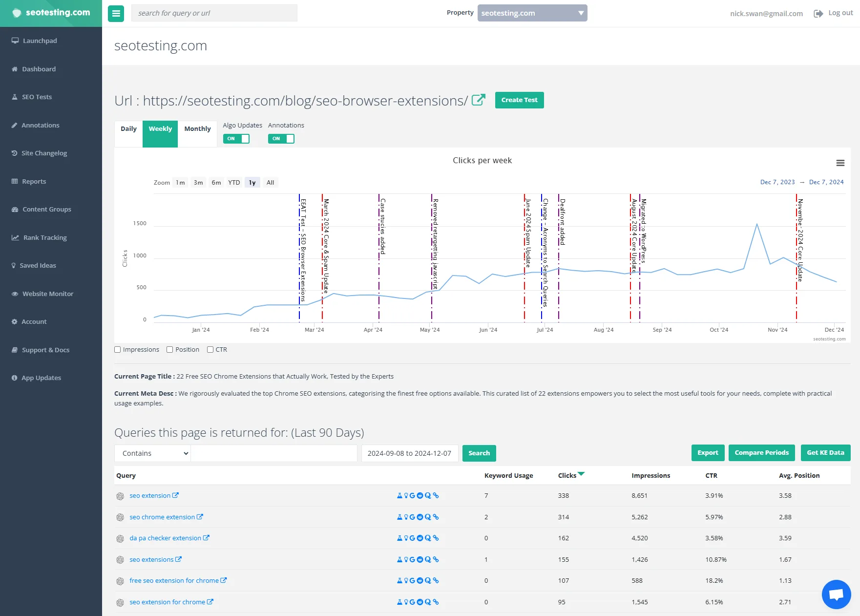Turn off the Algo Updates toggle
The height and width of the screenshot is (616, 860).
pos(236,139)
